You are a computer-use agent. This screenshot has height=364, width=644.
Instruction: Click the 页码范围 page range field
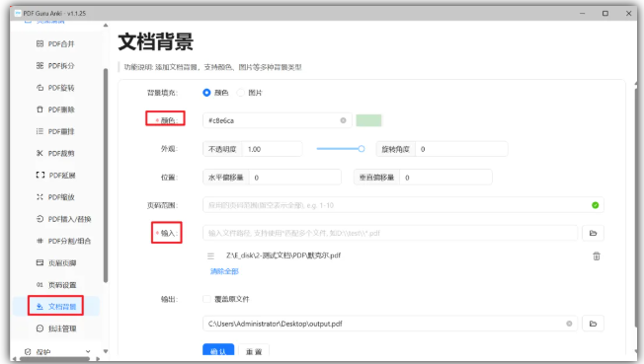(403, 205)
